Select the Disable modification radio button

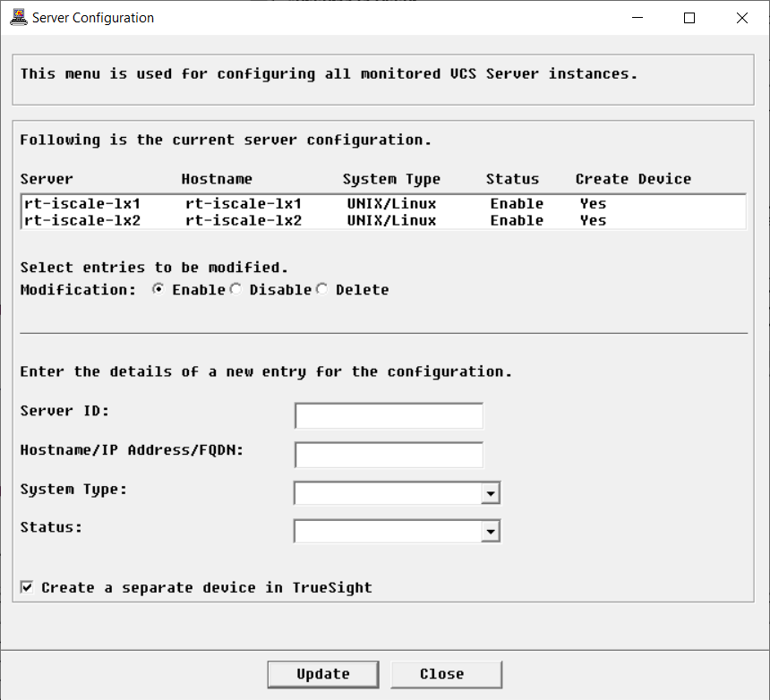point(235,288)
